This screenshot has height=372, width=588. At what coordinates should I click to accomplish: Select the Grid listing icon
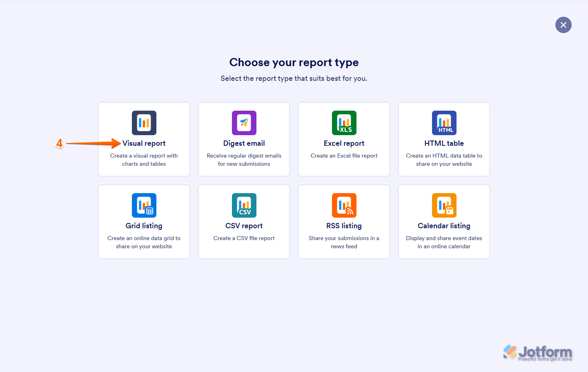pos(144,205)
